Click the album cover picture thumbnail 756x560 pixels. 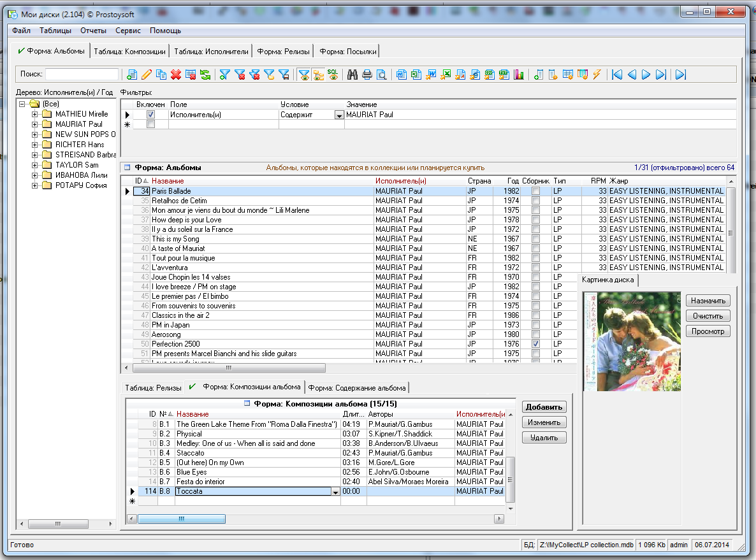click(632, 341)
